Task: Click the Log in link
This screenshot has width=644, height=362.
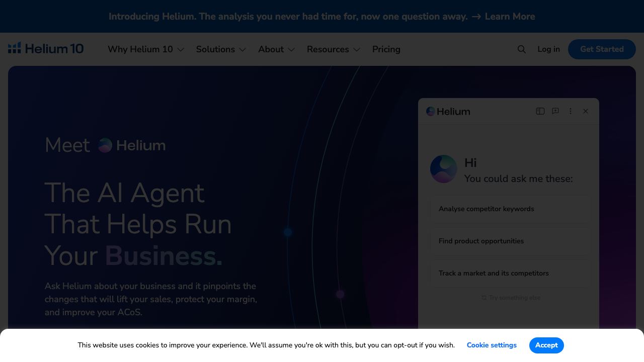Action: [x=548, y=49]
